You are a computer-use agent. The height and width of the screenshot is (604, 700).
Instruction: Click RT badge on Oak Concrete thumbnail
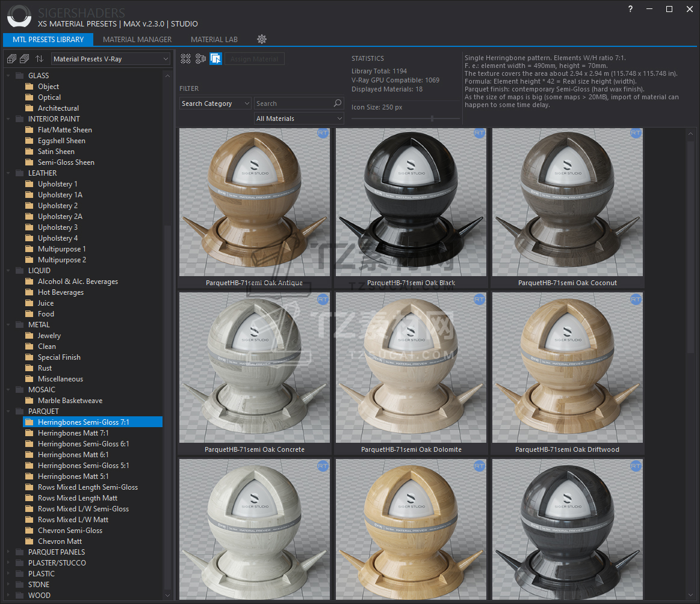323,300
